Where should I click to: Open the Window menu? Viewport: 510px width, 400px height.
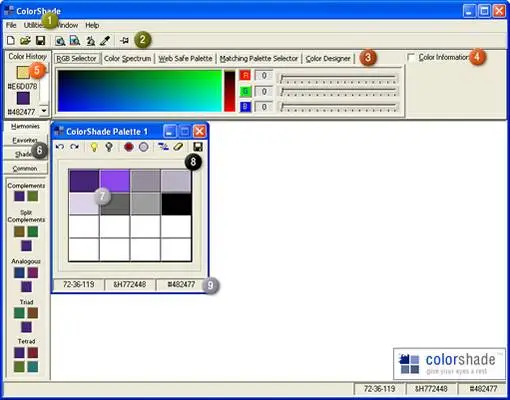(x=68, y=25)
